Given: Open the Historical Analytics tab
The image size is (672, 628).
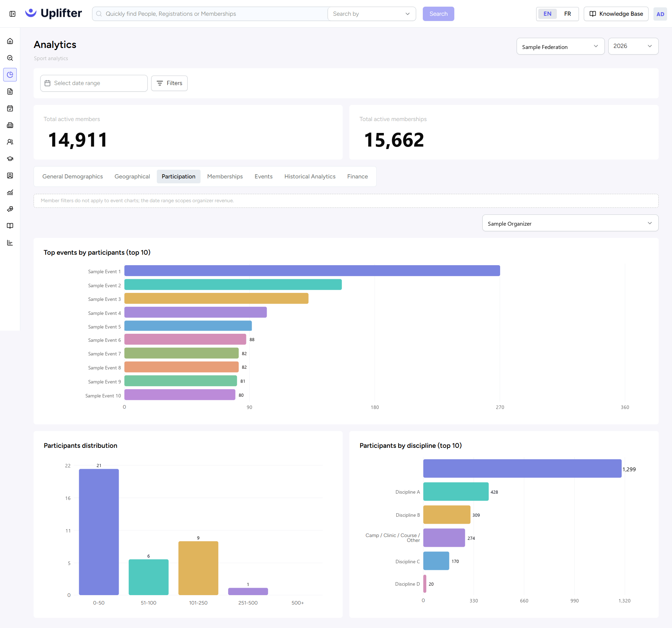Looking at the screenshot, I should click(x=310, y=177).
